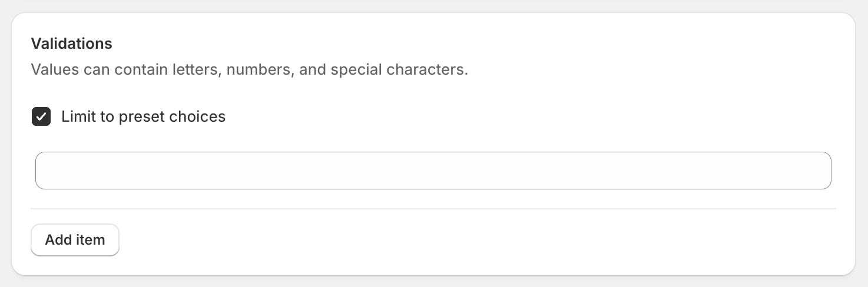Click the Add item button
The image size is (868, 287).
click(75, 240)
